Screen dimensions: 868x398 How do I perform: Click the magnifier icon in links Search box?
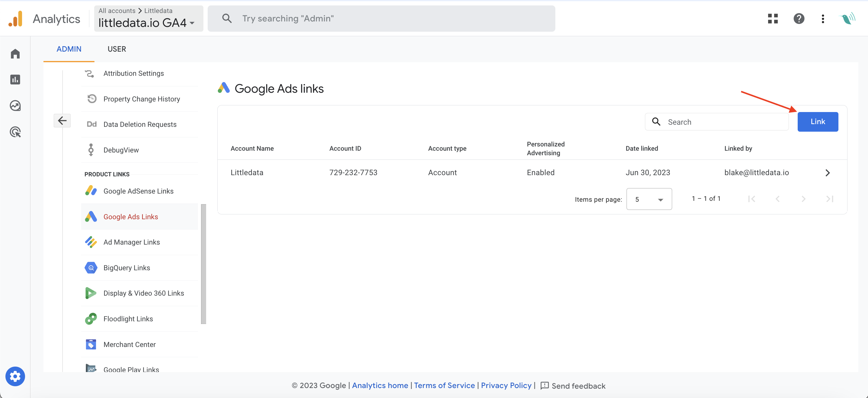656,122
